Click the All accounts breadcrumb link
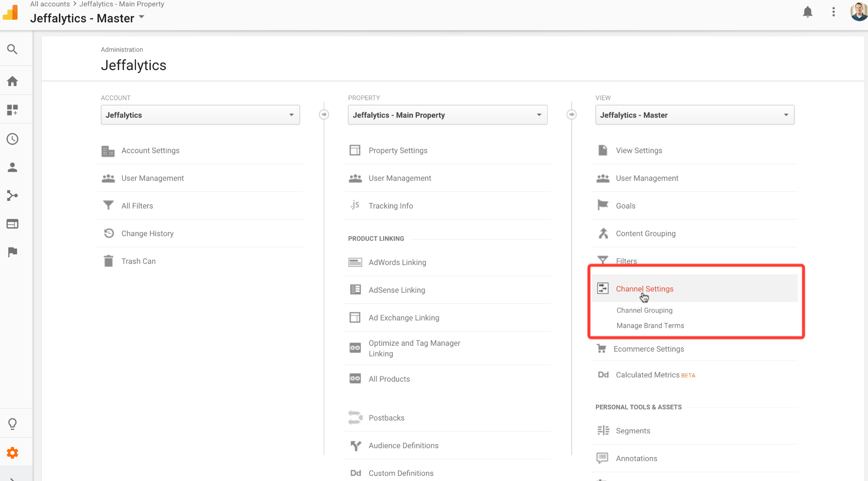868x481 pixels. (x=50, y=4)
